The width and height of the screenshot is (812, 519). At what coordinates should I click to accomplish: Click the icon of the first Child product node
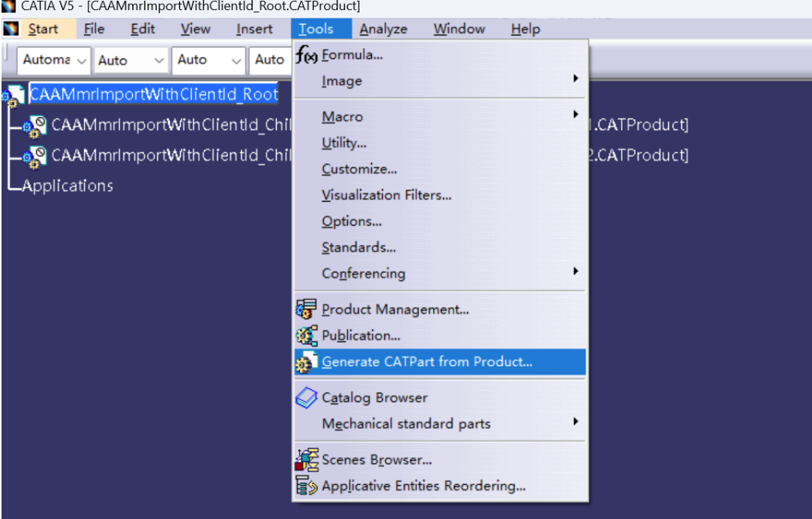(x=35, y=127)
